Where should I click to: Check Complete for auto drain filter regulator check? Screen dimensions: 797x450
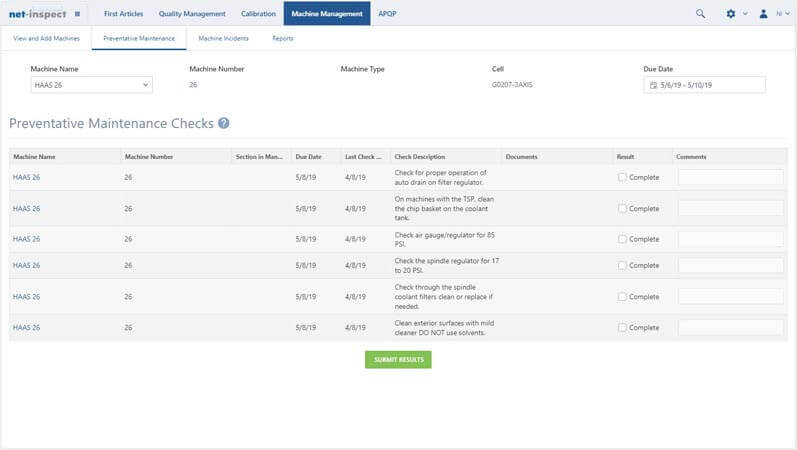click(x=622, y=177)
